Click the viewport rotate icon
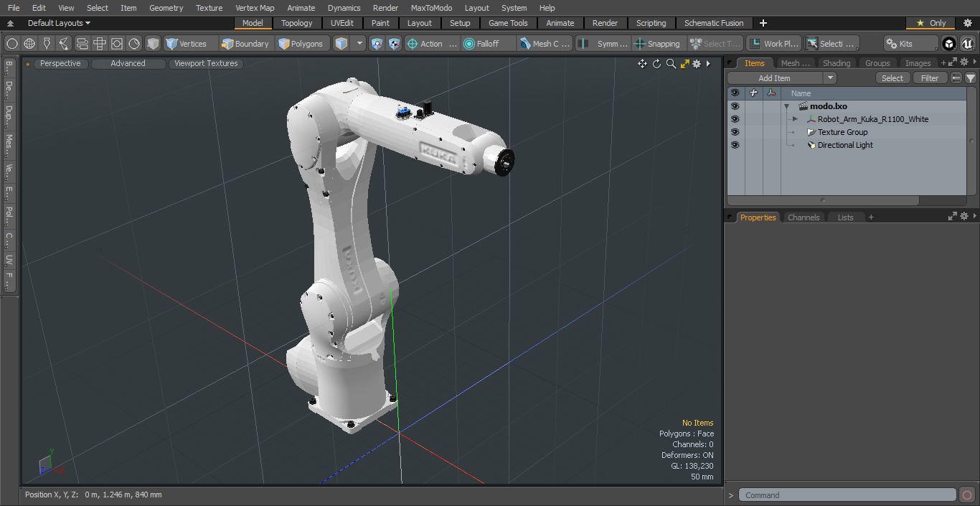 (656, 64)
